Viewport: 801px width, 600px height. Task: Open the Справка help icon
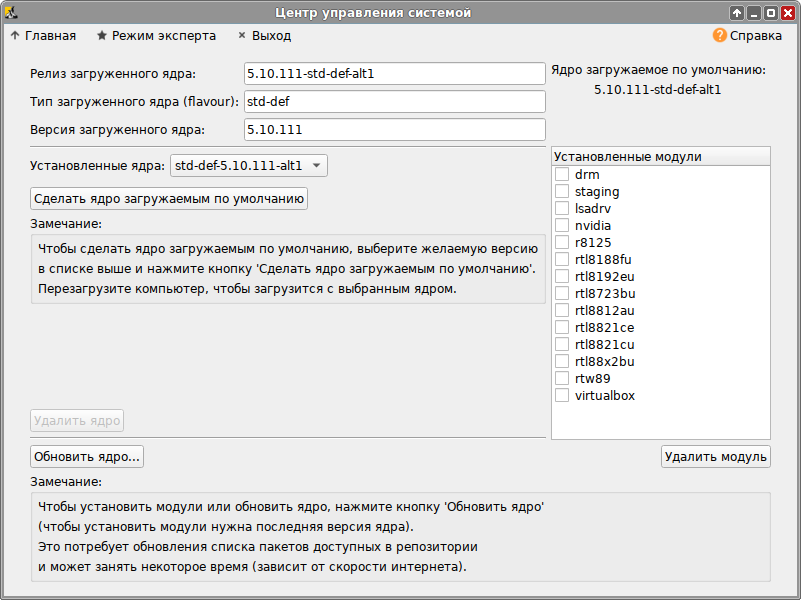point(719,35)
